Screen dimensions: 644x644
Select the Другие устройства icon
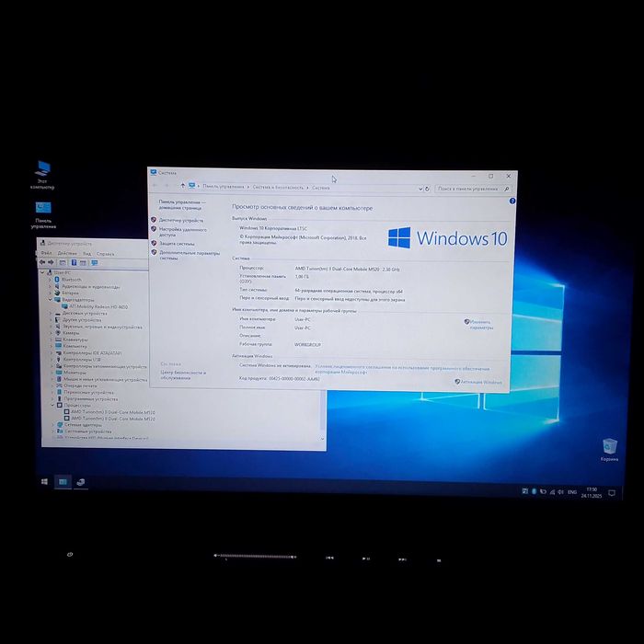[57, 319]
